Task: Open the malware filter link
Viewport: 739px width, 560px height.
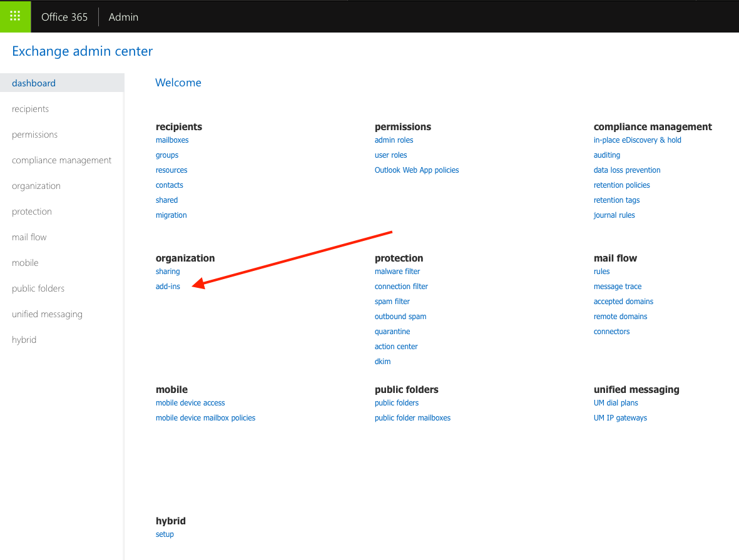Action: pyautogui.click(x=397, y=272)
